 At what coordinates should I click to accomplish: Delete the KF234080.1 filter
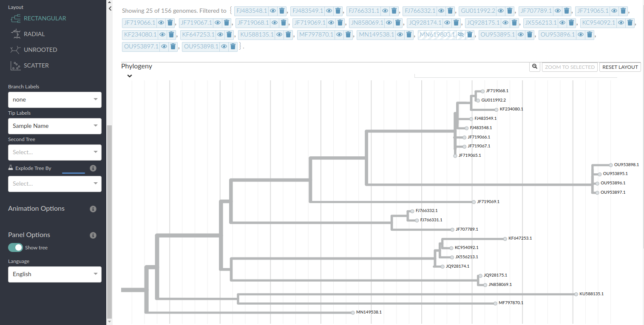click(x=171, y=34)
